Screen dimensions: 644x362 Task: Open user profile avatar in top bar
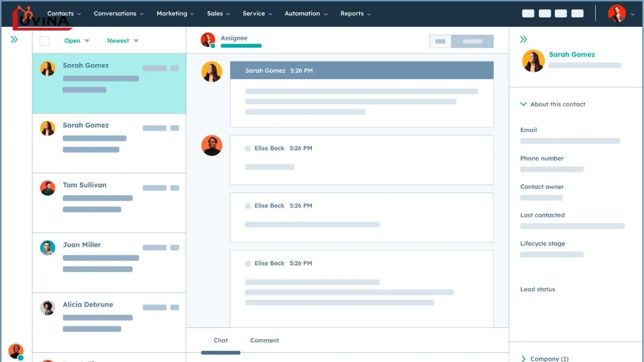pyautogui.click(x=617, y=13)
